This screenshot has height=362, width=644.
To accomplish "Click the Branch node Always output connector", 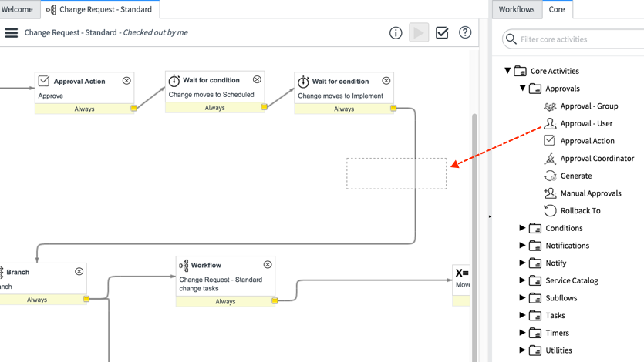I will [86, 299].
